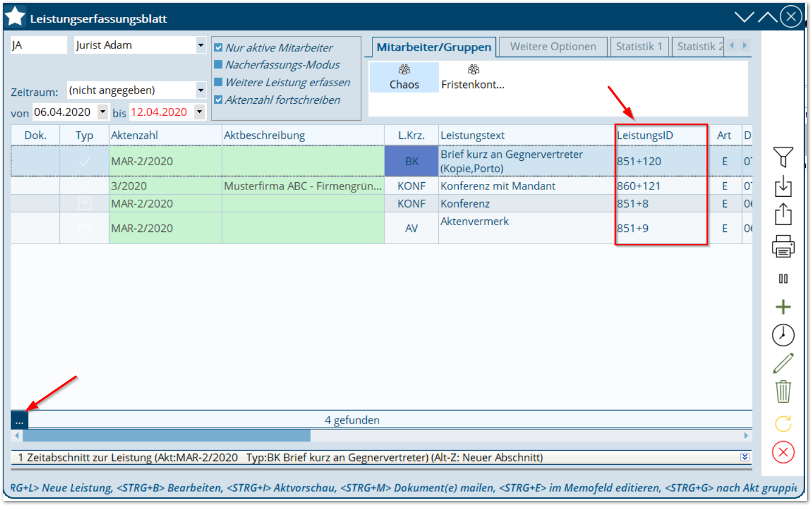Click the downward chevron in title bar
Screen dimensions: 812x506
coord(744,17)
